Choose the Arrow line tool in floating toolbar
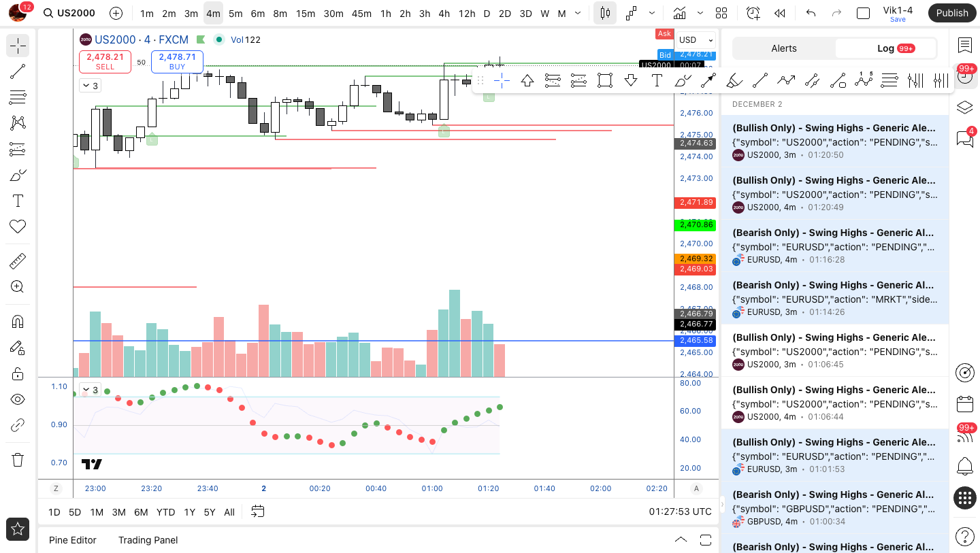980x553 pixels. click(708, 81)
